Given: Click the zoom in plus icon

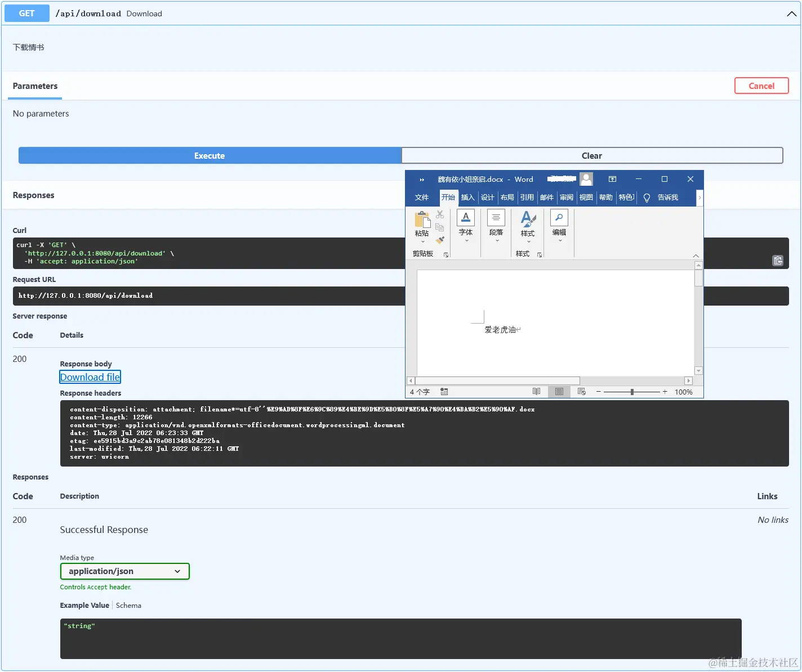Looking at the screenshot, I should [x=665, y=392].
